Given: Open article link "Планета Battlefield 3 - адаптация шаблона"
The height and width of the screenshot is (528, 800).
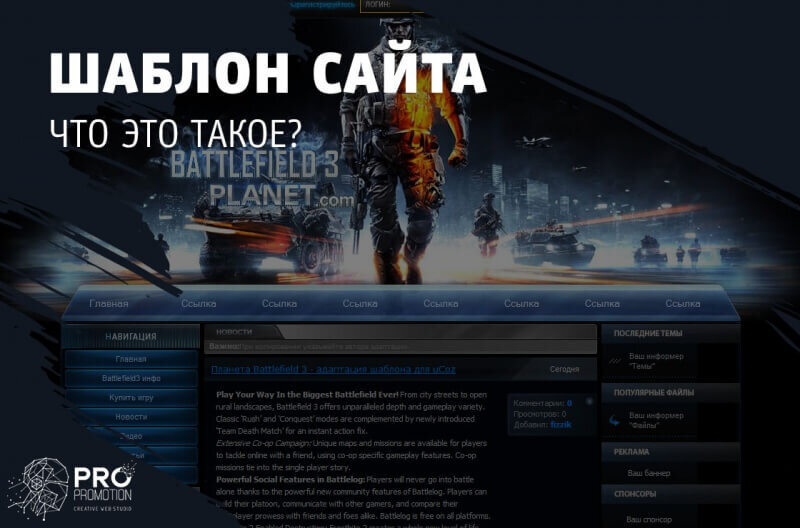Looking at the screenshot, I should tap(333, 369).
